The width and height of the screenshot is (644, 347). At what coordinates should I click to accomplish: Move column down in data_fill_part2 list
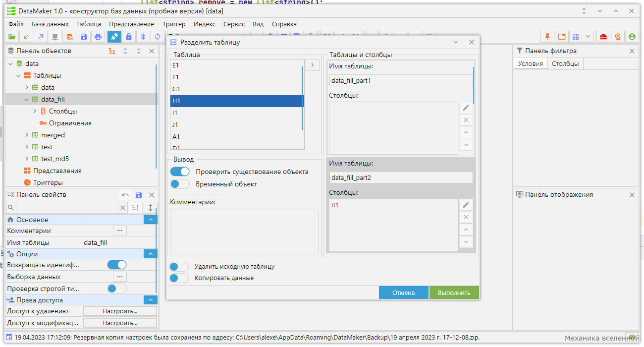(x=466, y=242)
